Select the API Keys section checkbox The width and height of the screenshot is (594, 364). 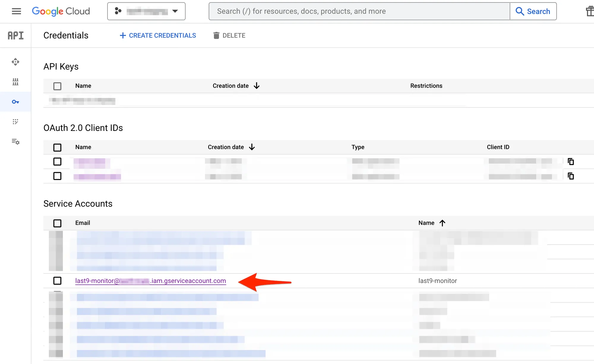[x=57, y=86]
